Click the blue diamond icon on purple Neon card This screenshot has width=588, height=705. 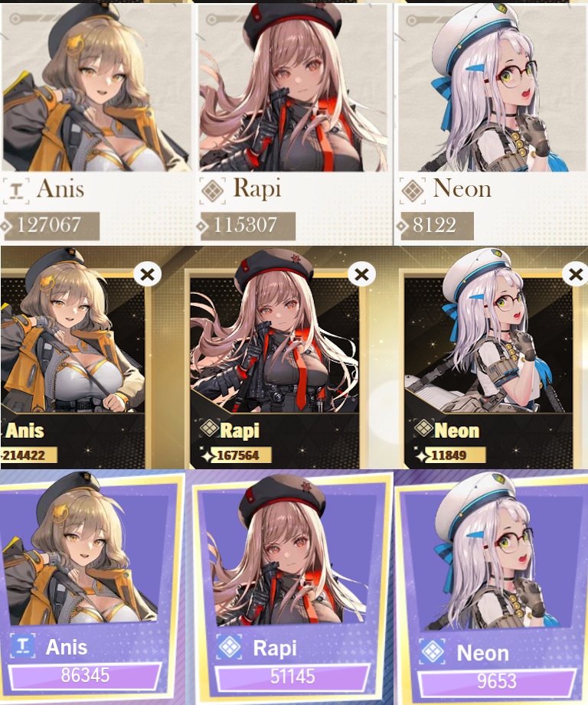[433, 651]
